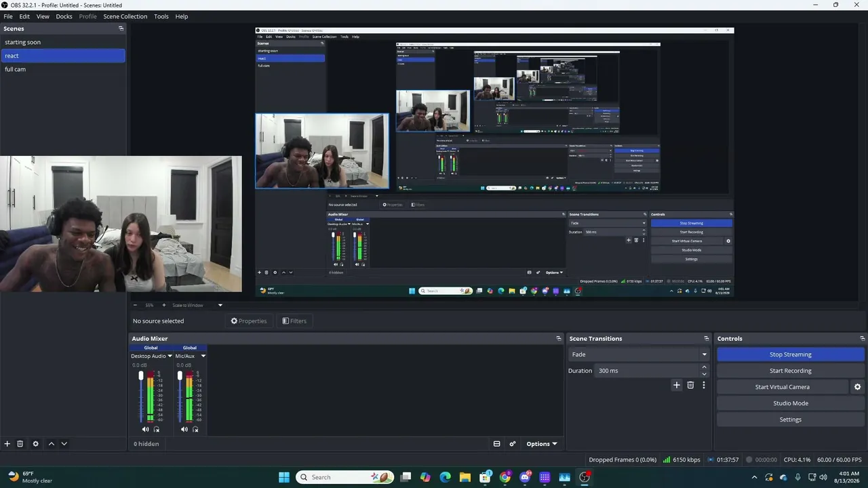Click source Filters button
The image size is (868, 488).
coord(295,321)
